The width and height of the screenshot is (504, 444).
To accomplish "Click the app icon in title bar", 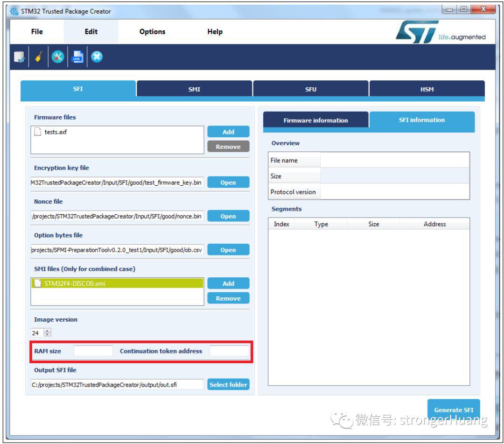I will tap(14, 11).
